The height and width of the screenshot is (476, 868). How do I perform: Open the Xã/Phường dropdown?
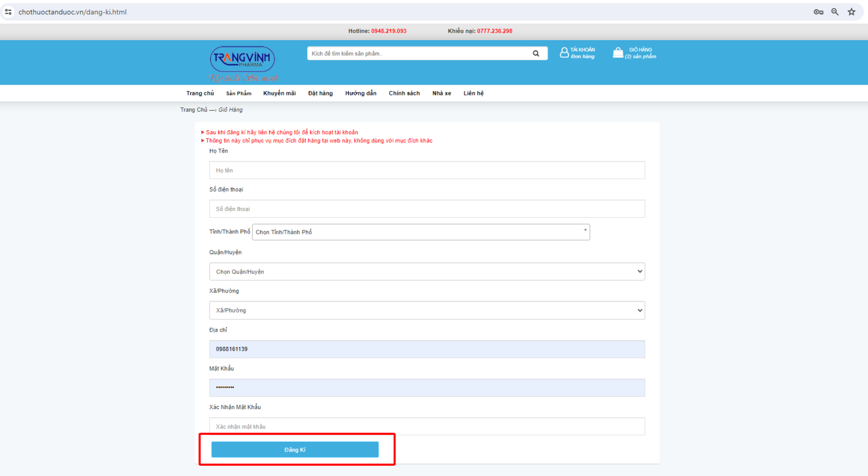[427, 310]
